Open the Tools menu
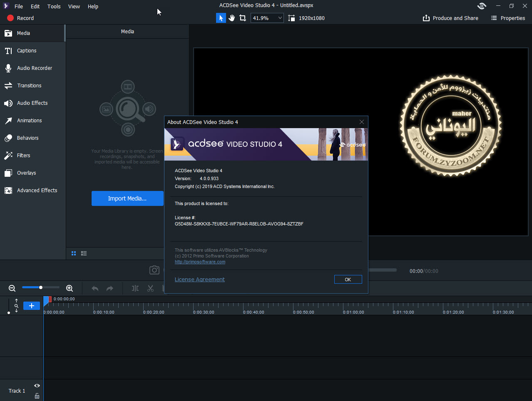This screenshot has height=401, width=532. click(x=54, y=6)
